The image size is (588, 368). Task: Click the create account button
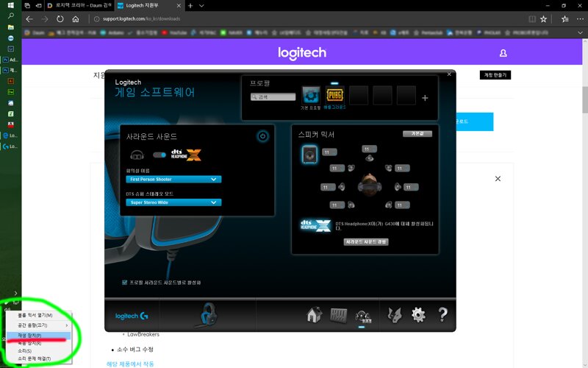(x=495, y=75)
